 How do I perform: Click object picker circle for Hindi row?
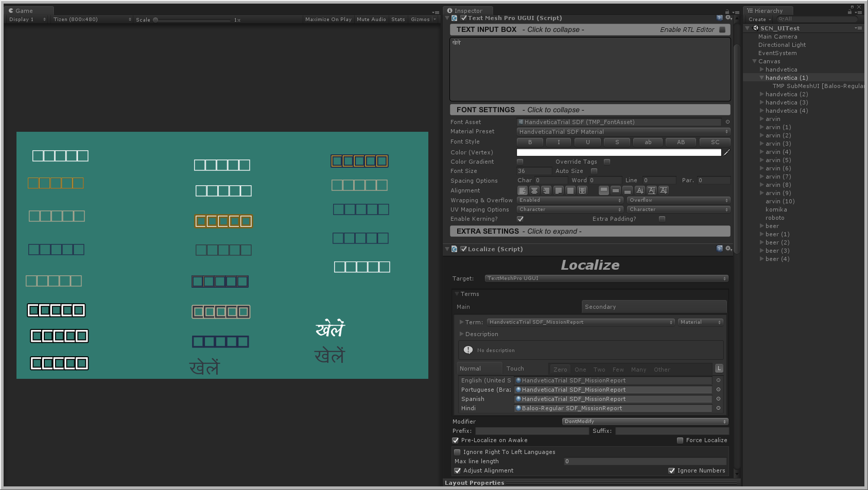[718, 408]
